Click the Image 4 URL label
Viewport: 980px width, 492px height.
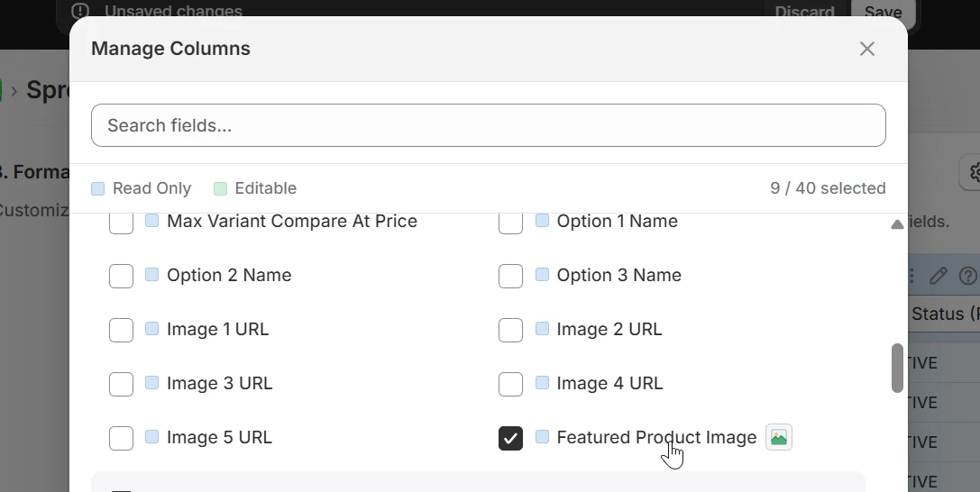click(x=609, y=383)
